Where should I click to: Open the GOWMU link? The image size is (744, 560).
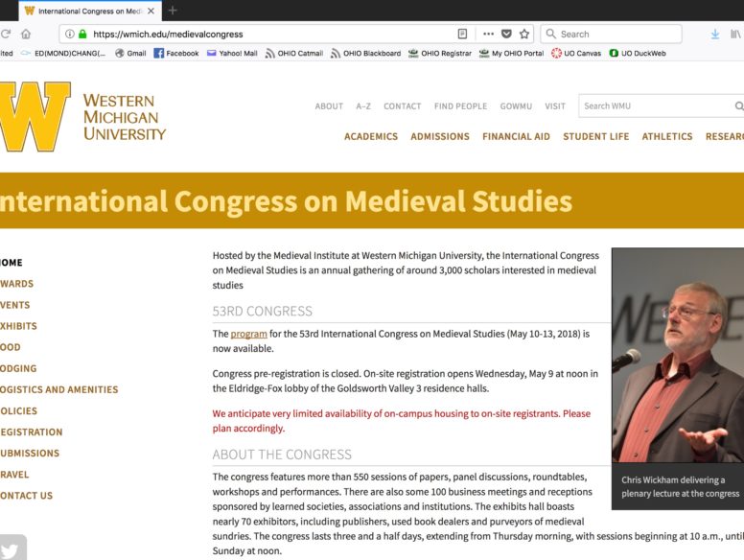[516, 106]
